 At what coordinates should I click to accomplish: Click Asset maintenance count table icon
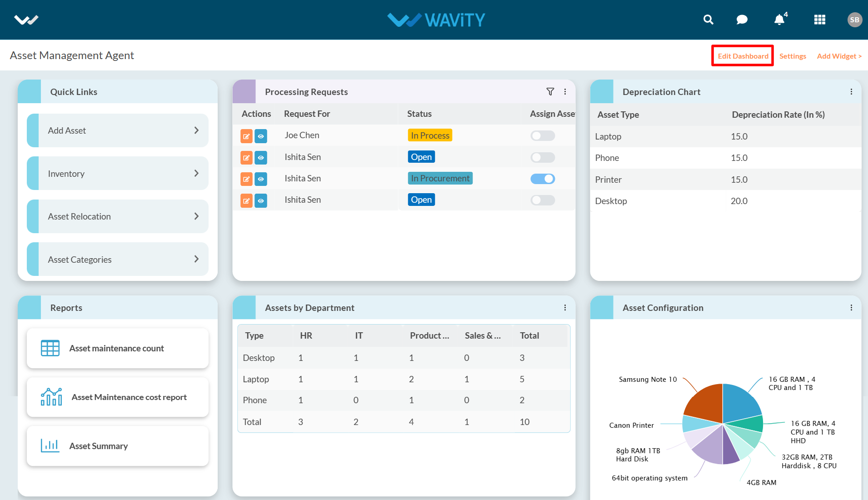tap(50, 348)
